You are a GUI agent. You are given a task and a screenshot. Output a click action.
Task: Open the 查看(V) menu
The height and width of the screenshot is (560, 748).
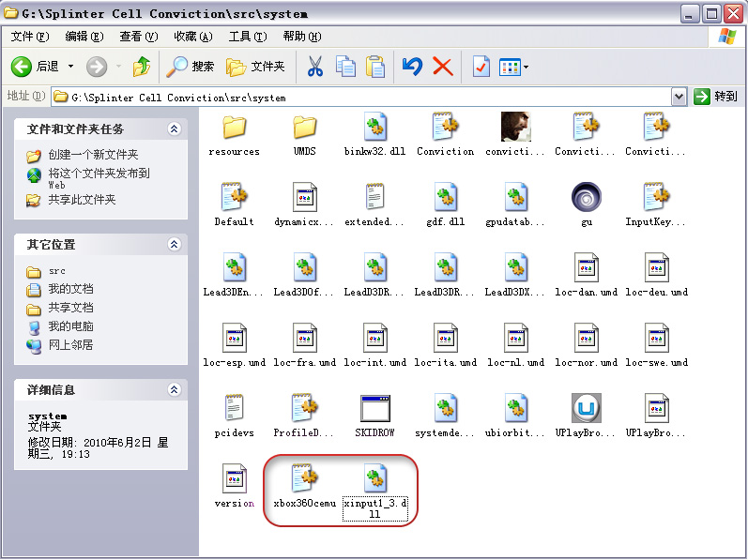137,37
